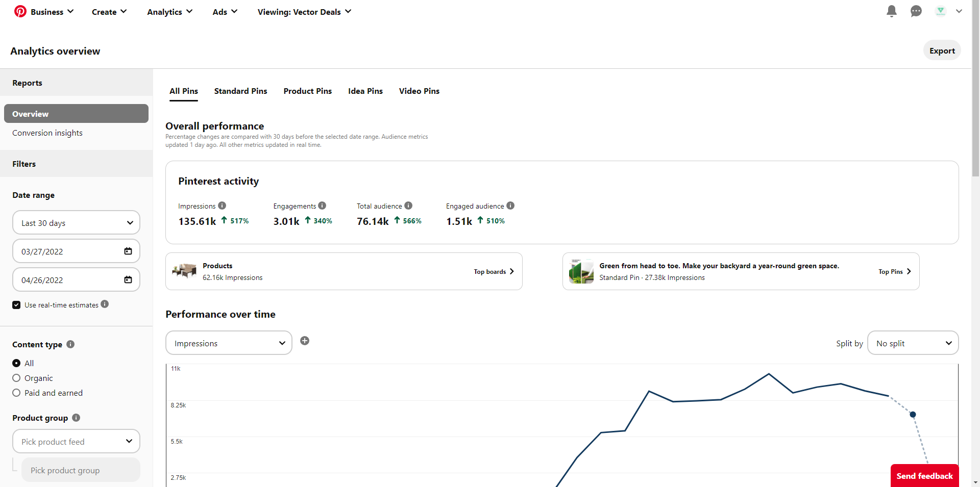
Task: Show info about real-time estimates
Action: click(x=105, y=304)
